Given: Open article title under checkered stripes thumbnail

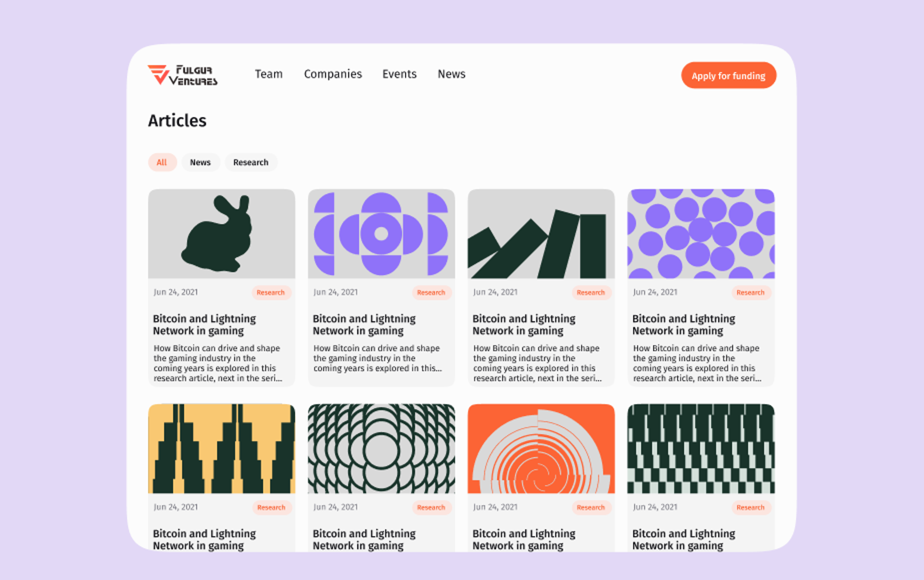Looking at the screenshot, I should click(684, 540).
